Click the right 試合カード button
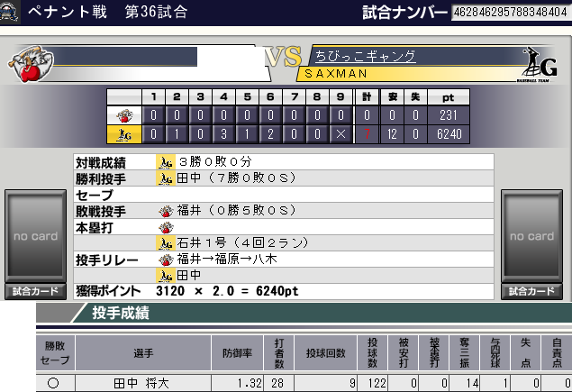 pyautogui.click(x=531, y=291)
